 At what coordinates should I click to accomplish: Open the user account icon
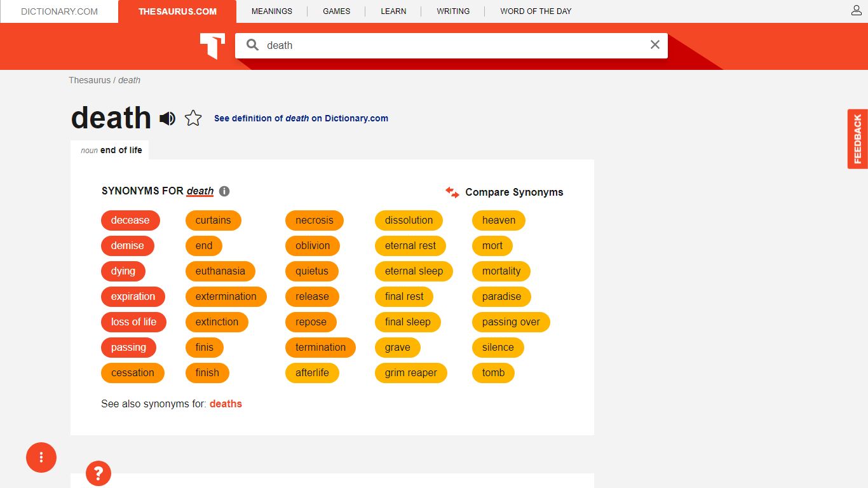click(857, 11)
